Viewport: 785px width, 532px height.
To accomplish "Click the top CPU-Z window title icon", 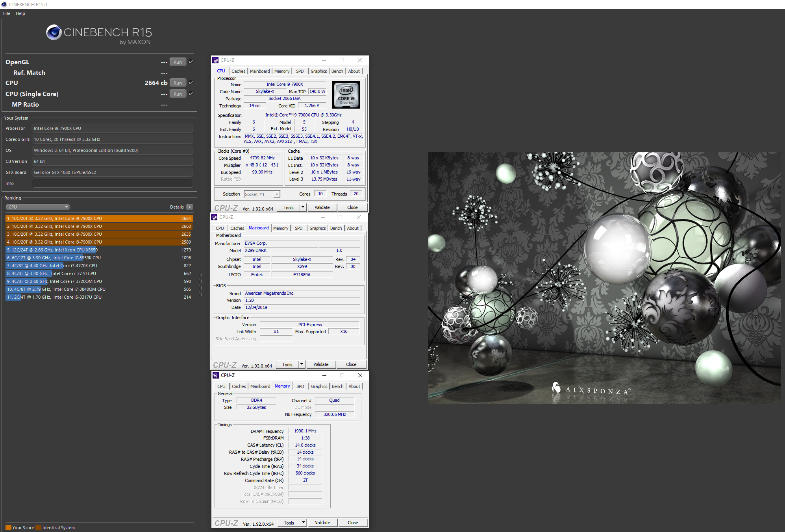I will [x=215, y=60].
